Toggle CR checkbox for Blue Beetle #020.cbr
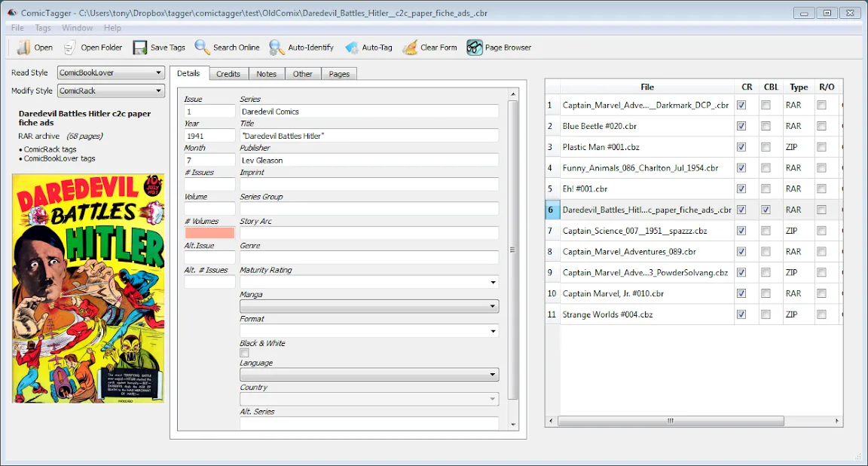Viewport: 868px width, 466px height. [741, 126]
